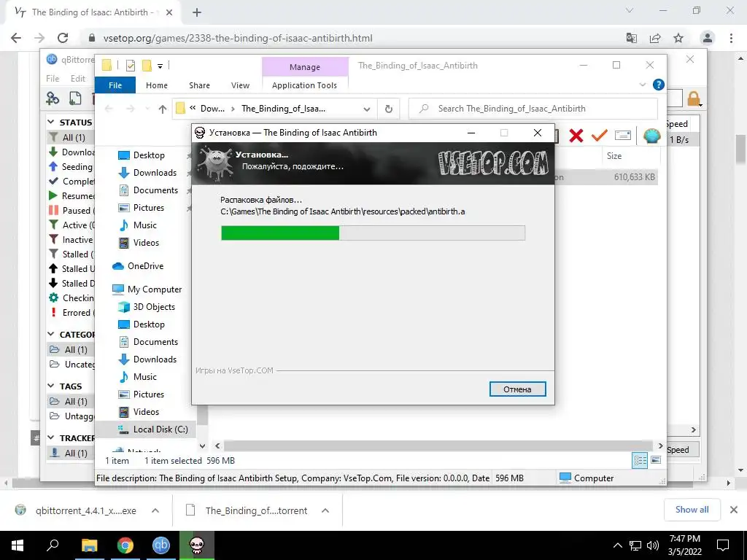This screenshot has height=560, width=747.
Task: Open OneDrive in navigation pane
Action: point(145,266)
